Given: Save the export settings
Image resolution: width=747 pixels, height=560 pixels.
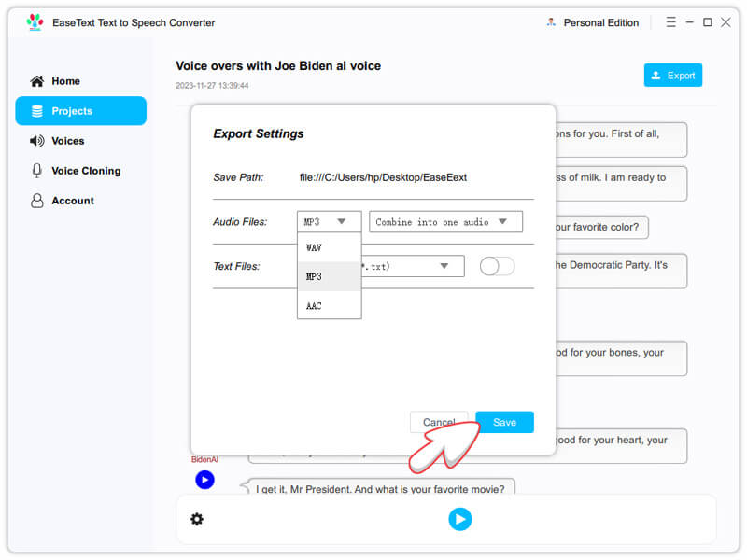Looking at the screenshot, I should click(504, 422).
